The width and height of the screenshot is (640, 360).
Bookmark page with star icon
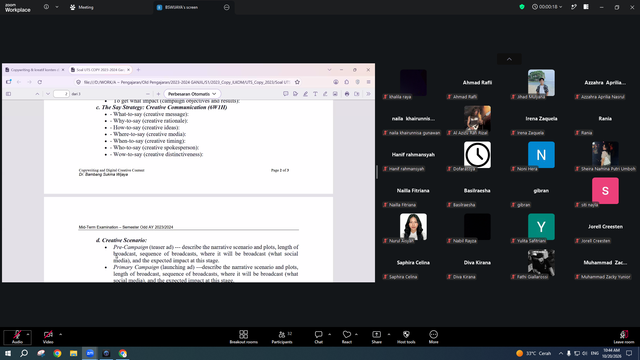point(297,82)
